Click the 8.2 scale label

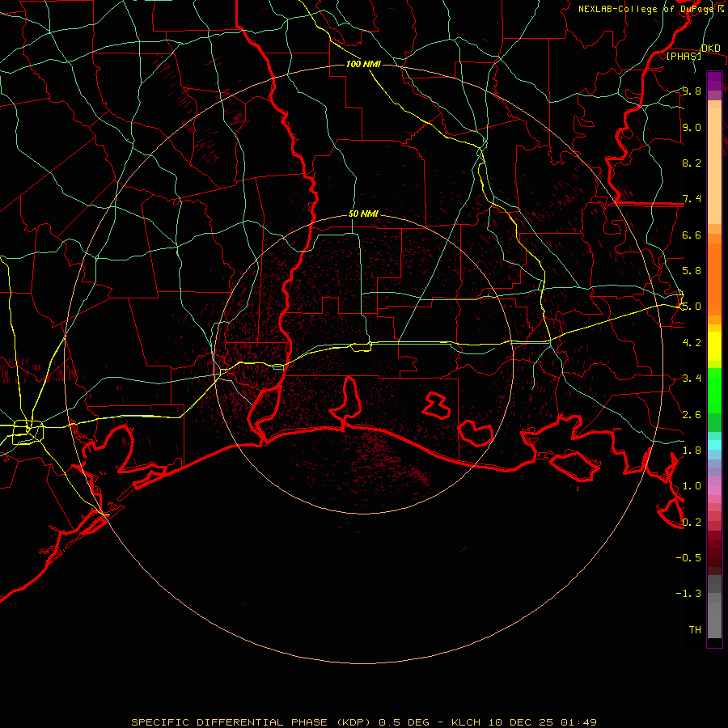click(692, 163)
